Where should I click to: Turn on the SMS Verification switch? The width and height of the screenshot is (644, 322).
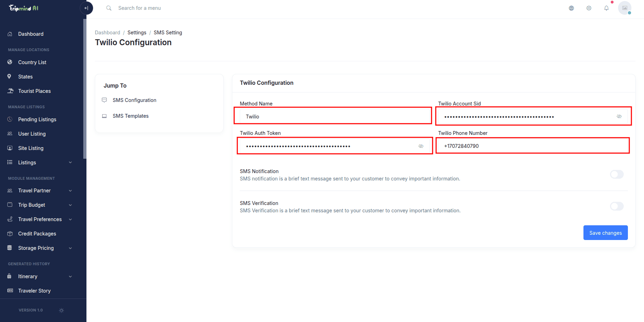pyautogui.click(x=617, y=206)
